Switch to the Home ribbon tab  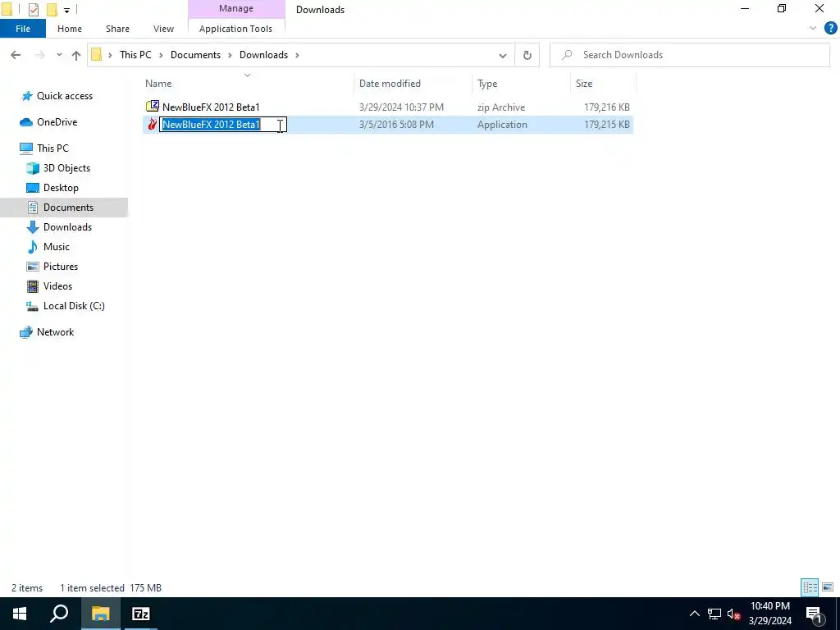[70, 29]
